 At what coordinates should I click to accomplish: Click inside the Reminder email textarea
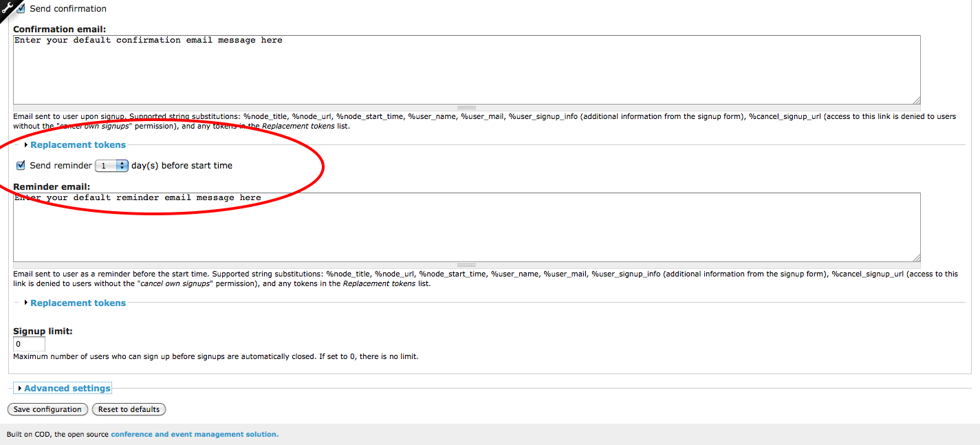pos(467,227)
